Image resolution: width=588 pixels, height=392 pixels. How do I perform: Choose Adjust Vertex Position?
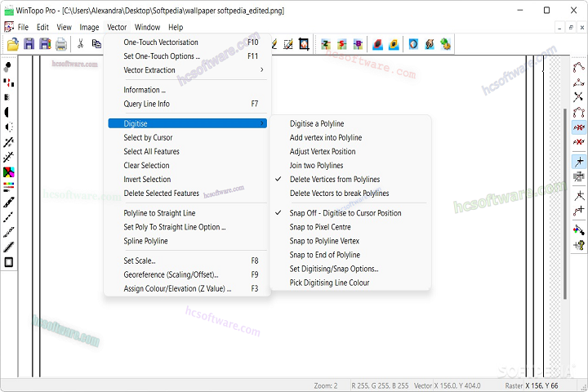pyautogui.click(x=323, y=152)
